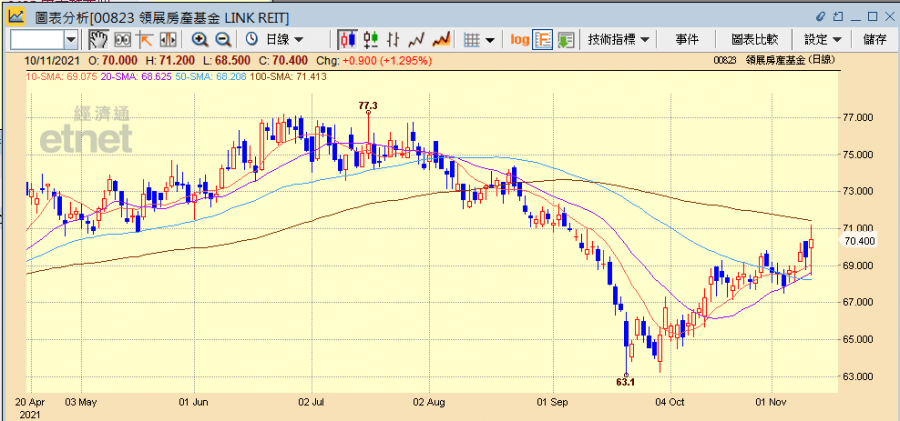Viewport: 900px width, 421px height.
Task: Click the paperclip pin icon in title bar
Action: [x=823, y=16]
